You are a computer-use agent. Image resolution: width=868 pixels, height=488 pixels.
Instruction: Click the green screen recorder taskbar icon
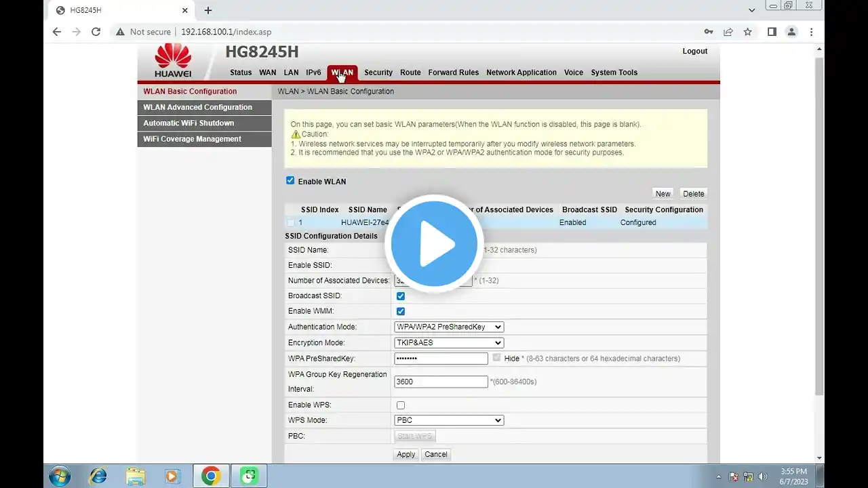click(x=249, y=476)
